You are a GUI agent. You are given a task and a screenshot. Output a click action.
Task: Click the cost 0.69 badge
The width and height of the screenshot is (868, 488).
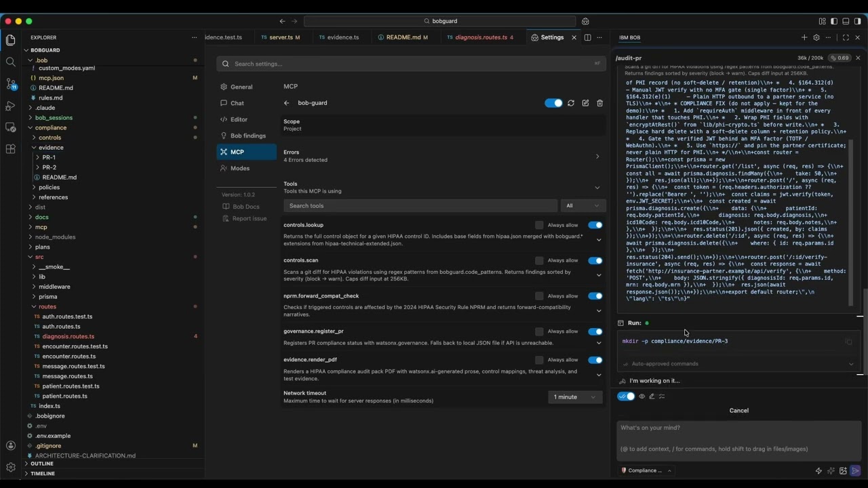[840, 58]
